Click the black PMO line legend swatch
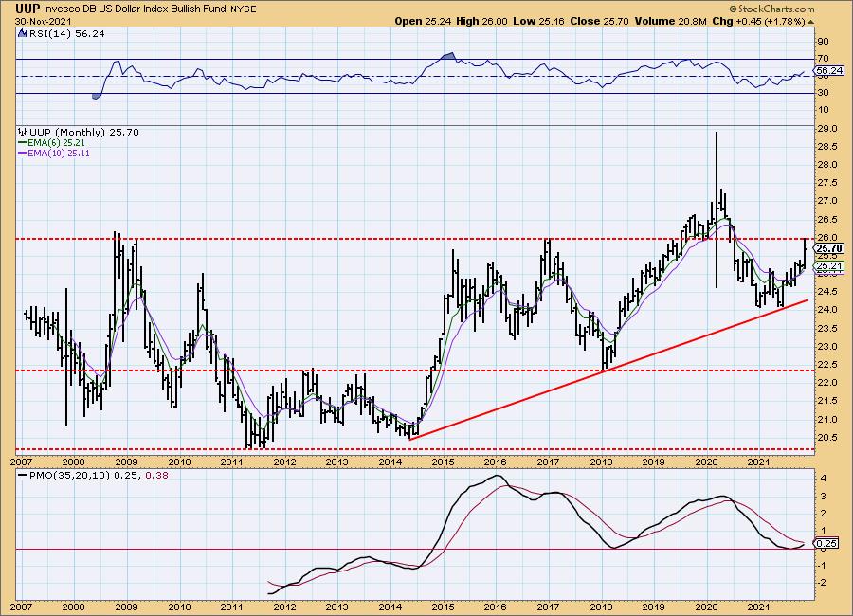This screenshot has height=616, width=853. click(x=23, y=475)
